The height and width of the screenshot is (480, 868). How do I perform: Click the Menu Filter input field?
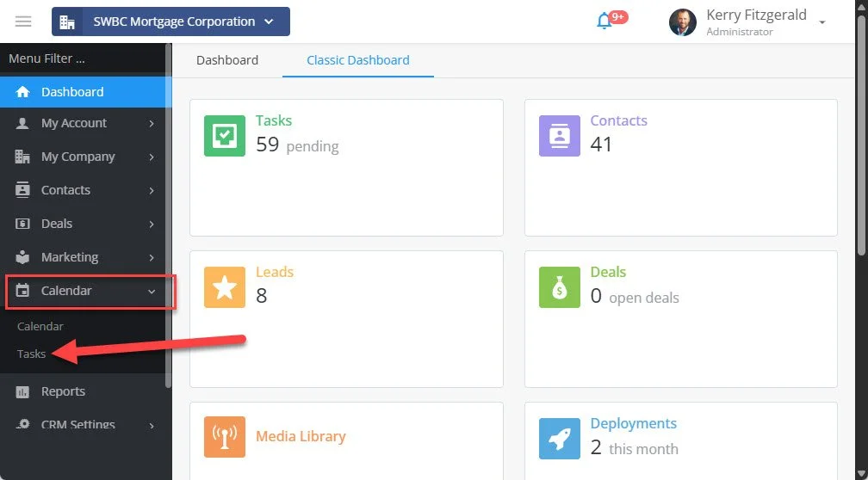(83, 58)
